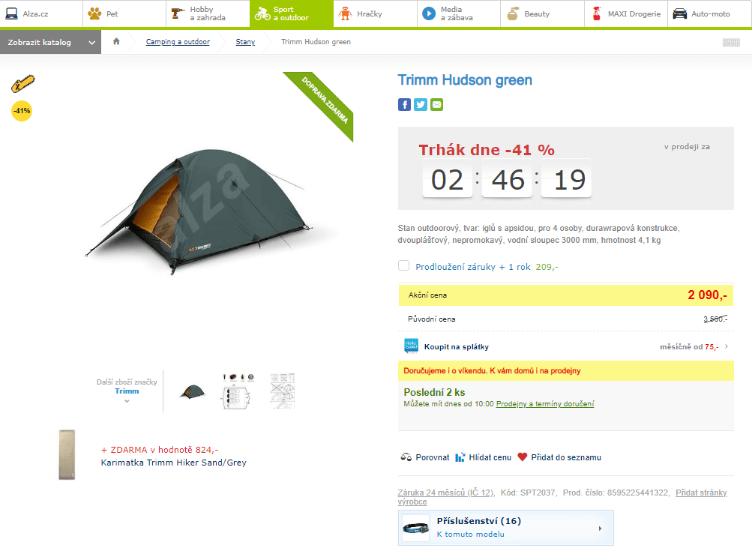Expand Příslušenství (16) panel arrow
Screen dimensions: 752x560
tap(600, 529)
